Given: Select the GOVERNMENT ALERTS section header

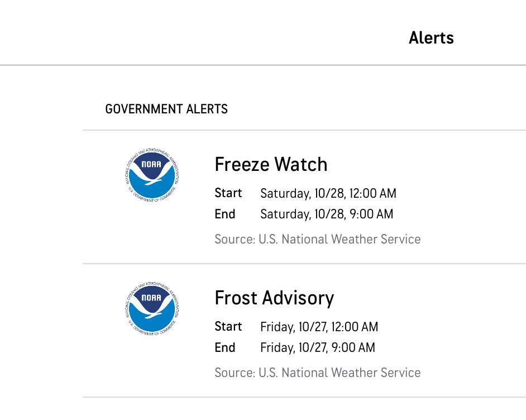Looking at the screenshot, I should pos(166,109).
